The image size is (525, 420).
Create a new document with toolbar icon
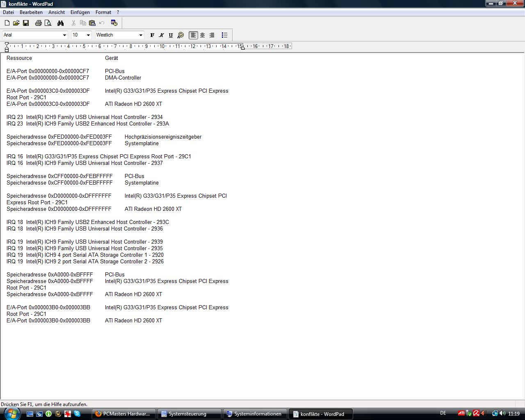(7, 23)
